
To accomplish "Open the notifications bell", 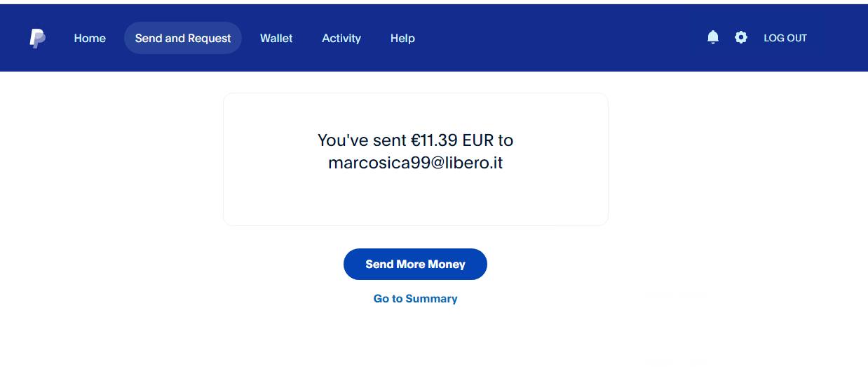I will coord(713,37).
